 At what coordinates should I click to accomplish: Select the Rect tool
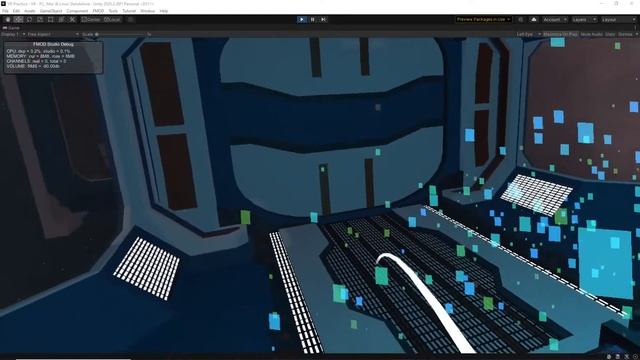51,20
